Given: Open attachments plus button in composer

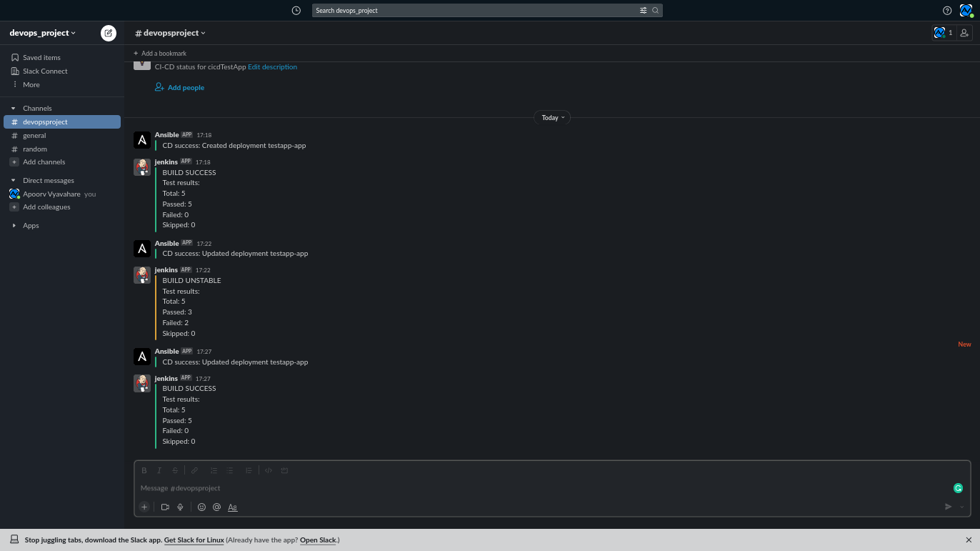Looking at the screenshot, I should 144,507.
